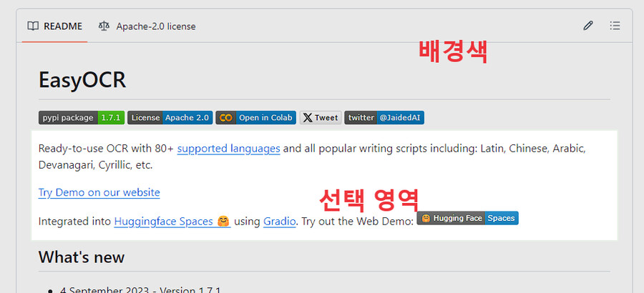This screenshot has width=644, height=293.
Task: Open the README tab
Action: [54, 26]
